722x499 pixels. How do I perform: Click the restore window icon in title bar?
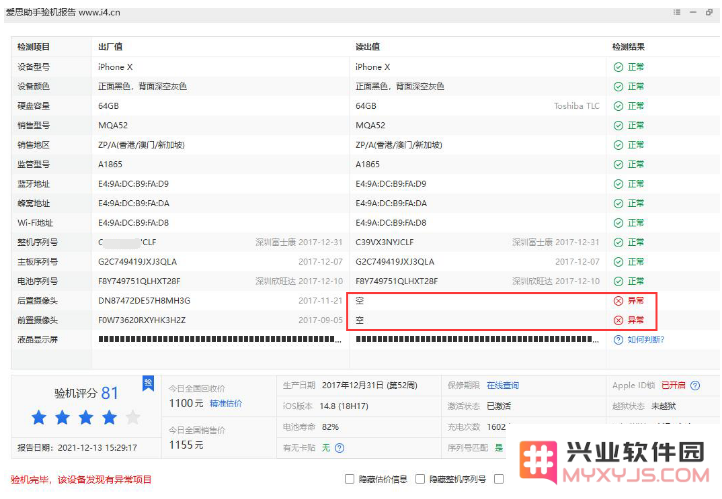click(709, 12)
